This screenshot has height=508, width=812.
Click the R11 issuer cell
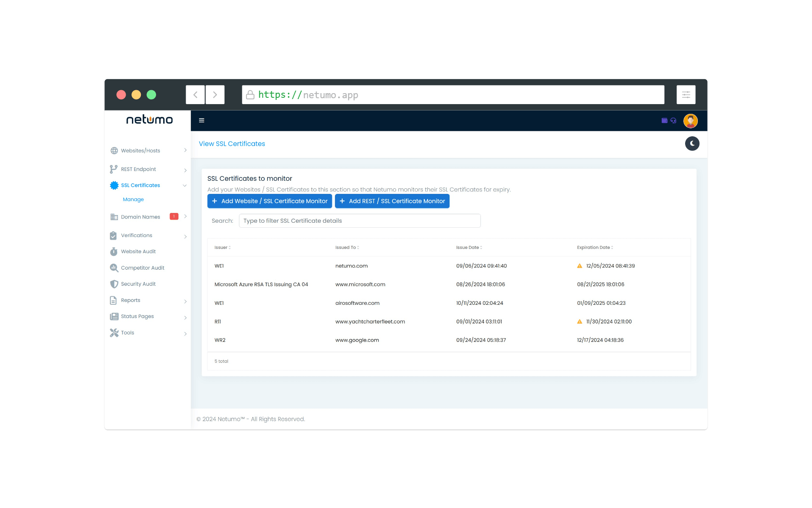tap(218, 322)
